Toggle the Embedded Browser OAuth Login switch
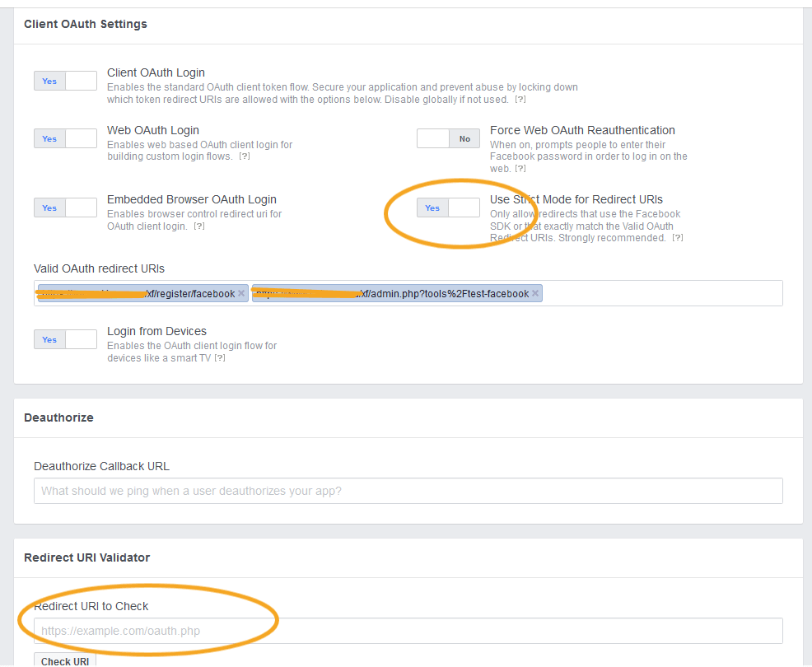 tap(65, 208)
